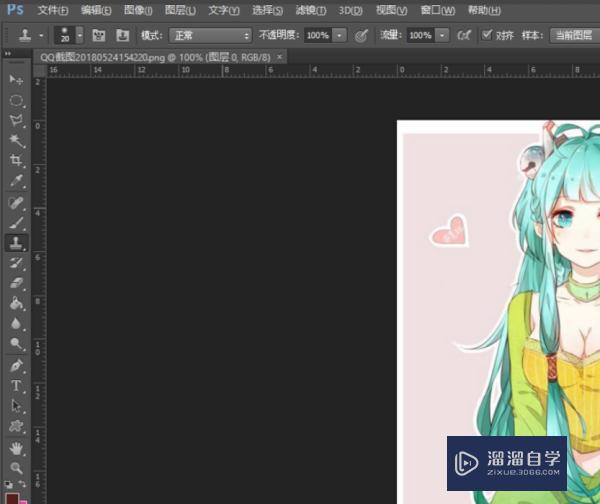
Task: Click the foreground color swatch
Action: click(12, 498)
